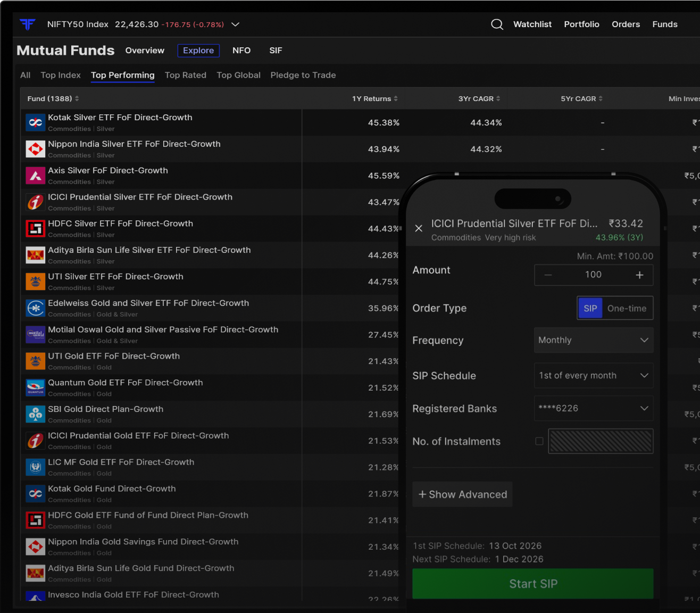Sort by the 1Y Returns column
The image size is (700, 613).
tap(375, 99)
